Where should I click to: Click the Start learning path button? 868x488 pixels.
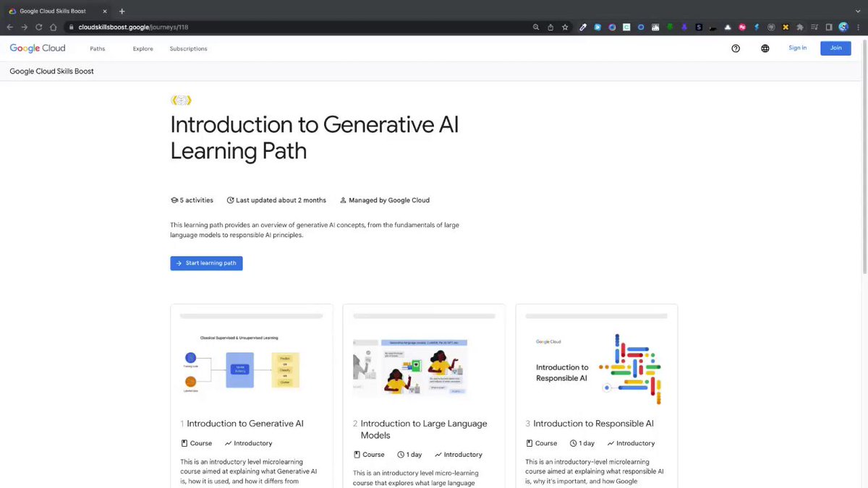(206, 263)
